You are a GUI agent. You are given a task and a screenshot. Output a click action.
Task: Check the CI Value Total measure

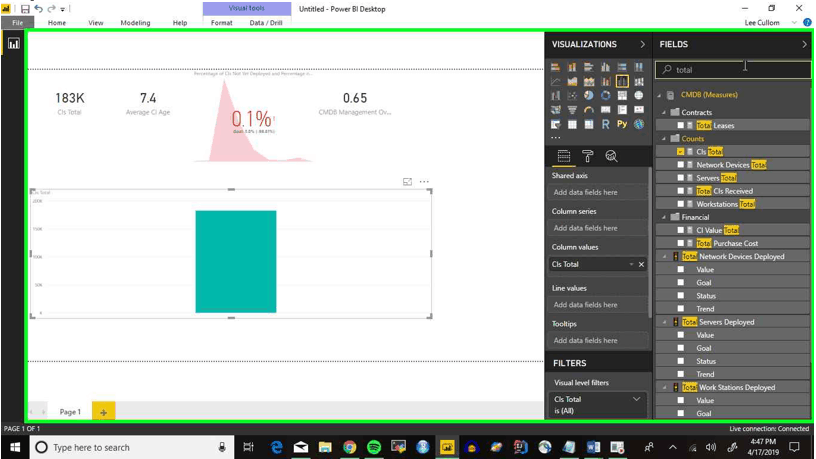coord(680,230)
